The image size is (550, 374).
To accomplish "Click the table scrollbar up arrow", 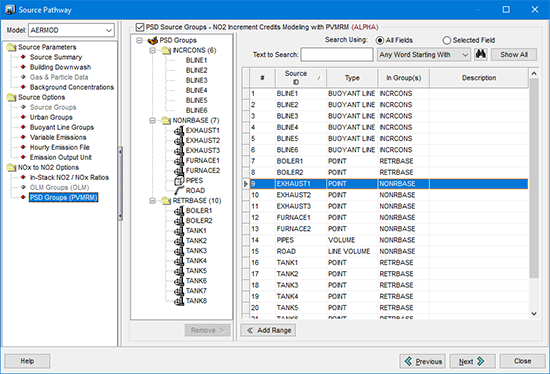I will (534, 73).
